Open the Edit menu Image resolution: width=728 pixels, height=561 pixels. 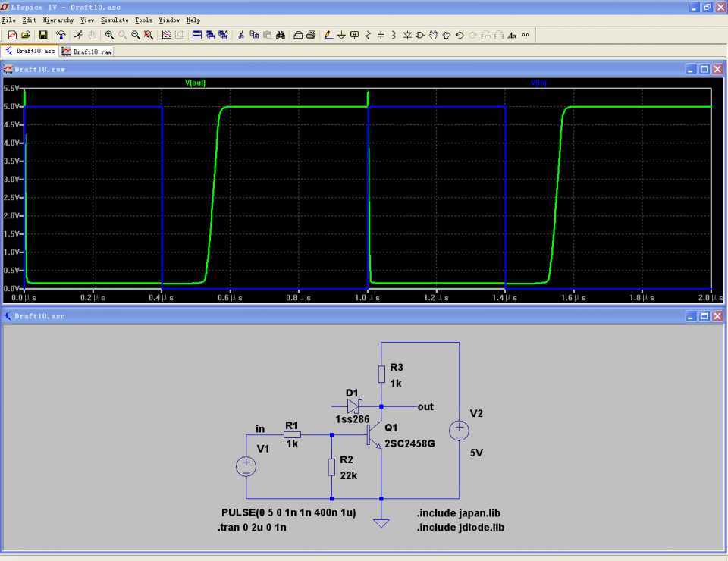[29, 20]
